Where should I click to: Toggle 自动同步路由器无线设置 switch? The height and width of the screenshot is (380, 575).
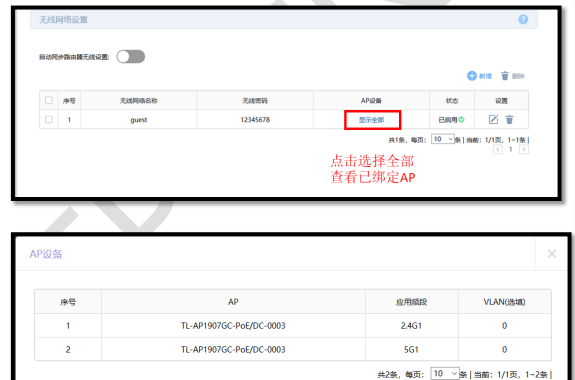tap(131, 57)
